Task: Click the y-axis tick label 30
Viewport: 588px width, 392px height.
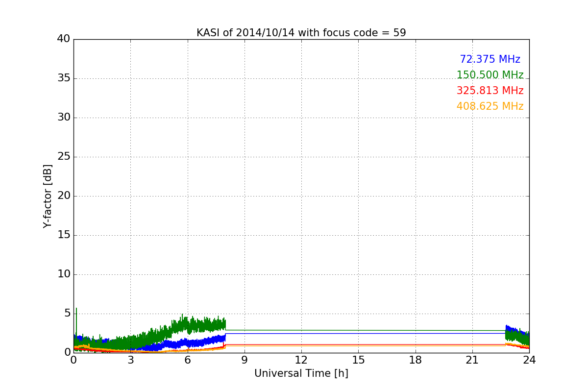Action: [x=64, y=118]
